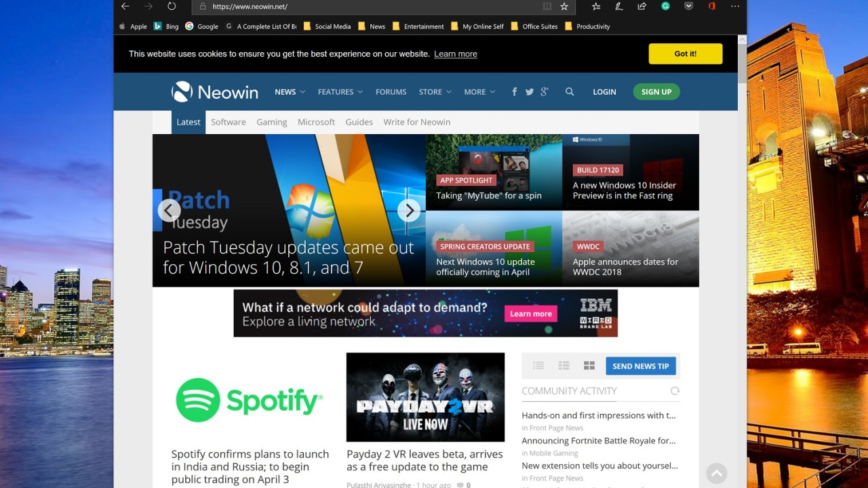
Task: Refresh the Community Activity list
Action: [x=675, y=391]
